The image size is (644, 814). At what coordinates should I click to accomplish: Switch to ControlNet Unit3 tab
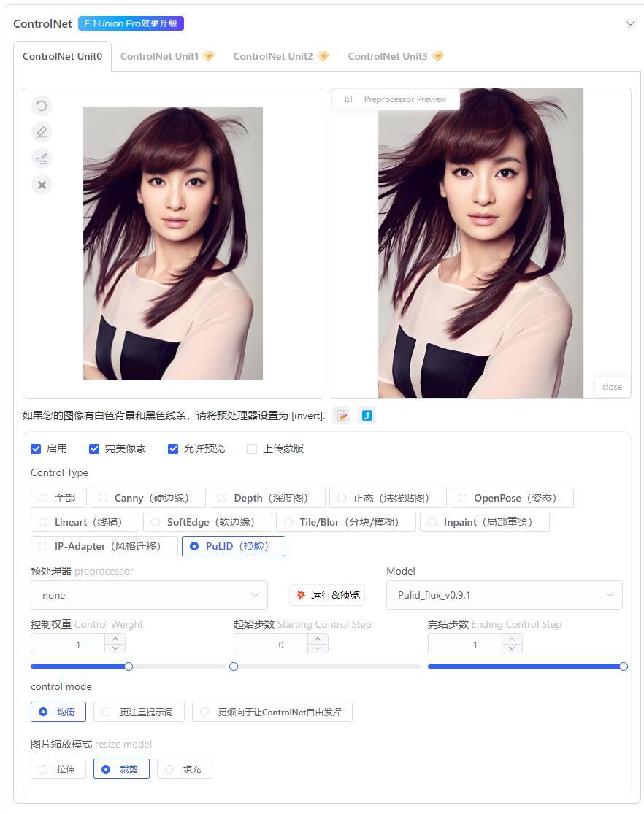click(395, 56)
